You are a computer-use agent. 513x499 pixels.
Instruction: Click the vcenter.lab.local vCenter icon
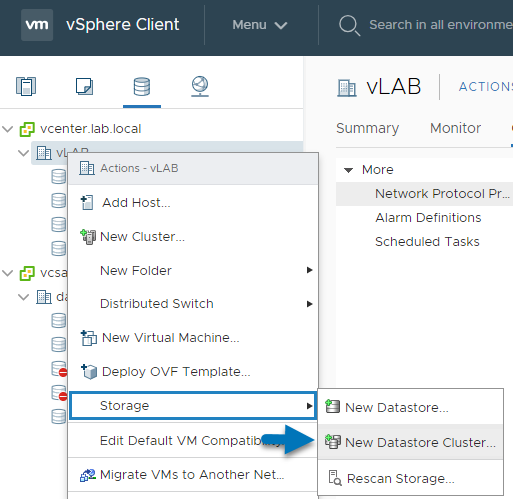27,129
